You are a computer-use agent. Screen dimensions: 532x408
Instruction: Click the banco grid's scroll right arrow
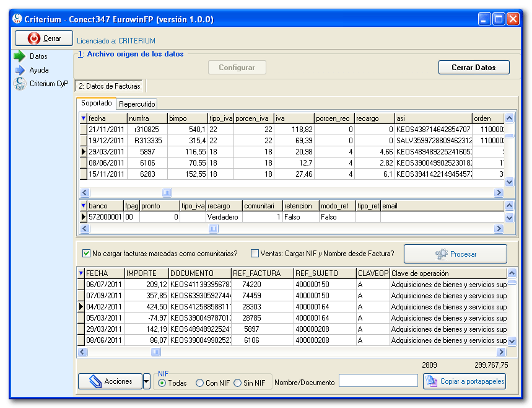499,228
